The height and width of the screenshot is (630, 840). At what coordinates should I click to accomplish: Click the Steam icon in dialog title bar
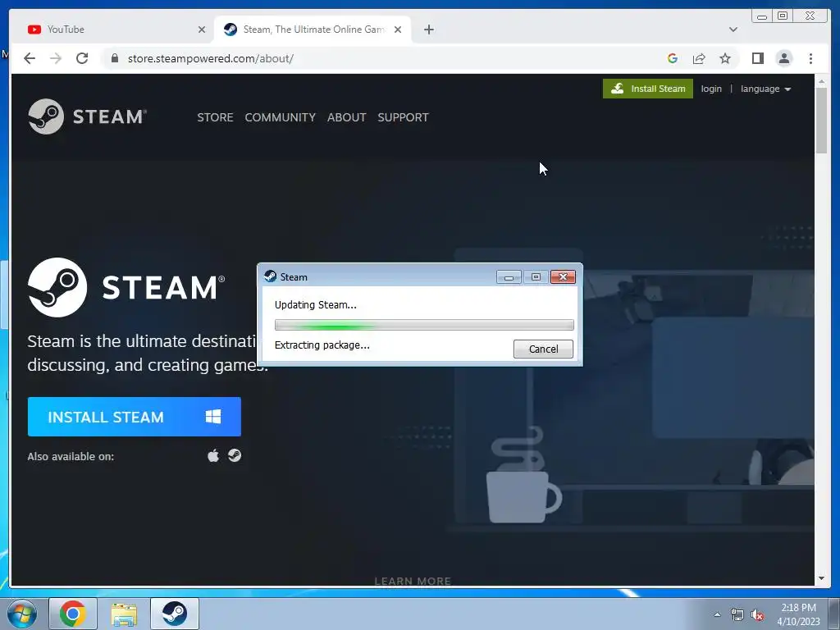click(271, 276)
